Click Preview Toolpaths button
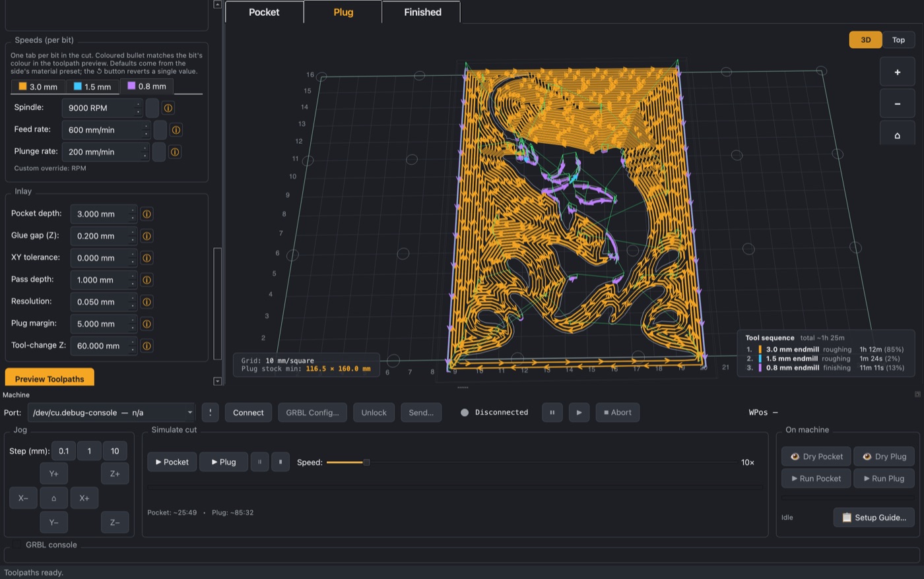The height and width of the screenshot is (579, 924). (49, 379)
